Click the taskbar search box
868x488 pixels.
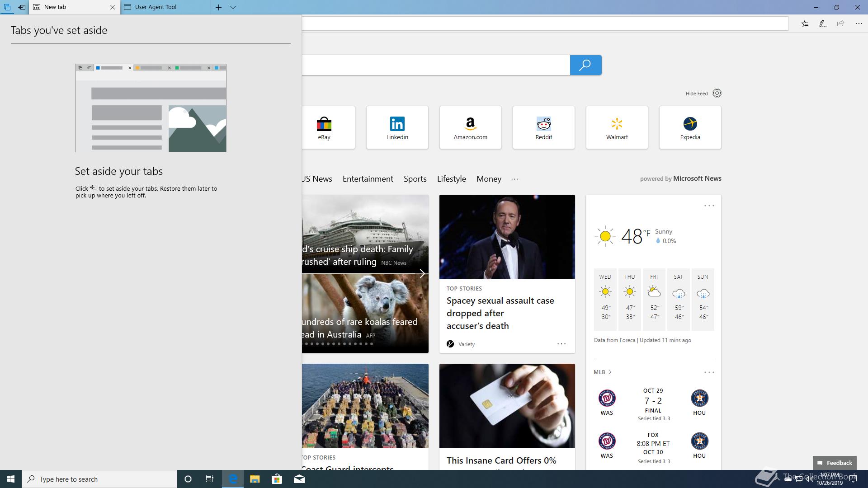click(x=99, y=479)
